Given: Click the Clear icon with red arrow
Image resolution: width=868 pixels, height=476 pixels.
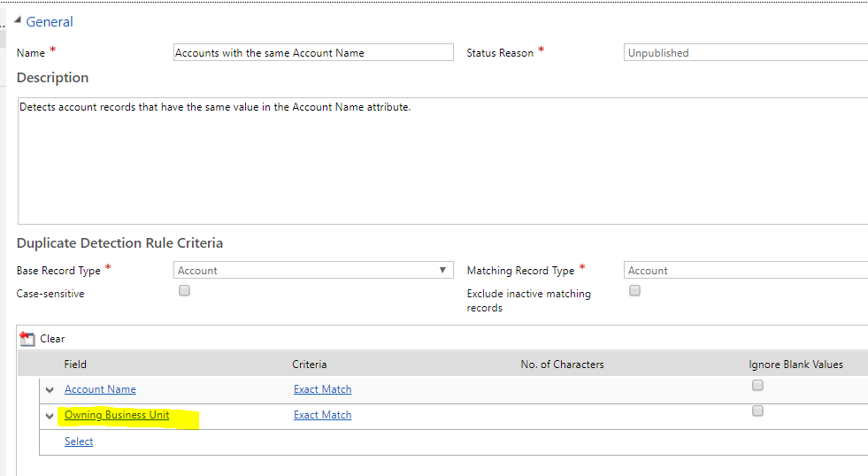Looking at the screenshot, I should (x=27, y=338).
